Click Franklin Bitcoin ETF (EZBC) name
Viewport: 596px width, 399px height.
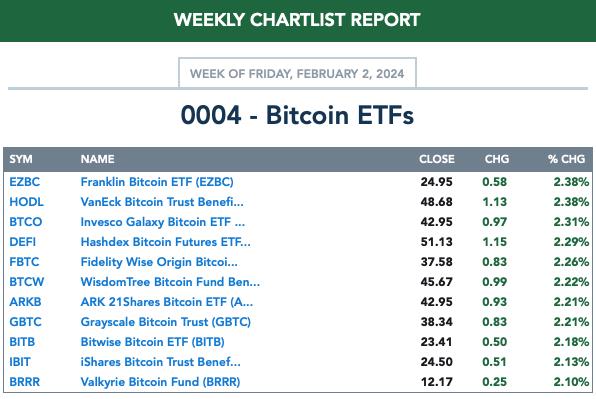pyautogui.click(x=157, y=182)
